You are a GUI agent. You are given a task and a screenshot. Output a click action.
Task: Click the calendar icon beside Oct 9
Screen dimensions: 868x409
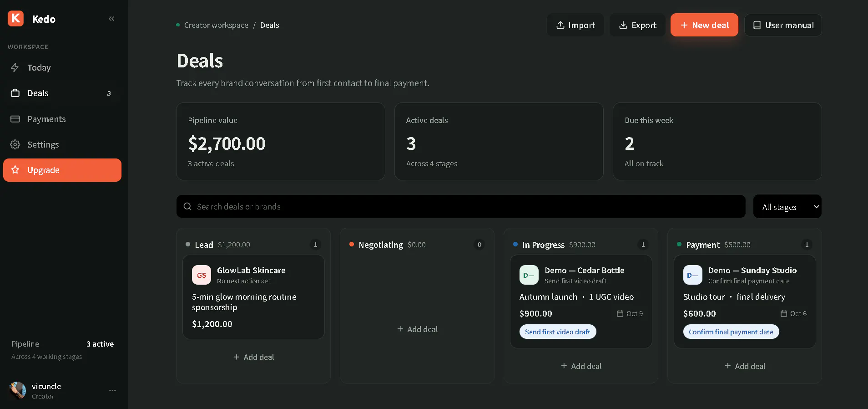[620, 313]
